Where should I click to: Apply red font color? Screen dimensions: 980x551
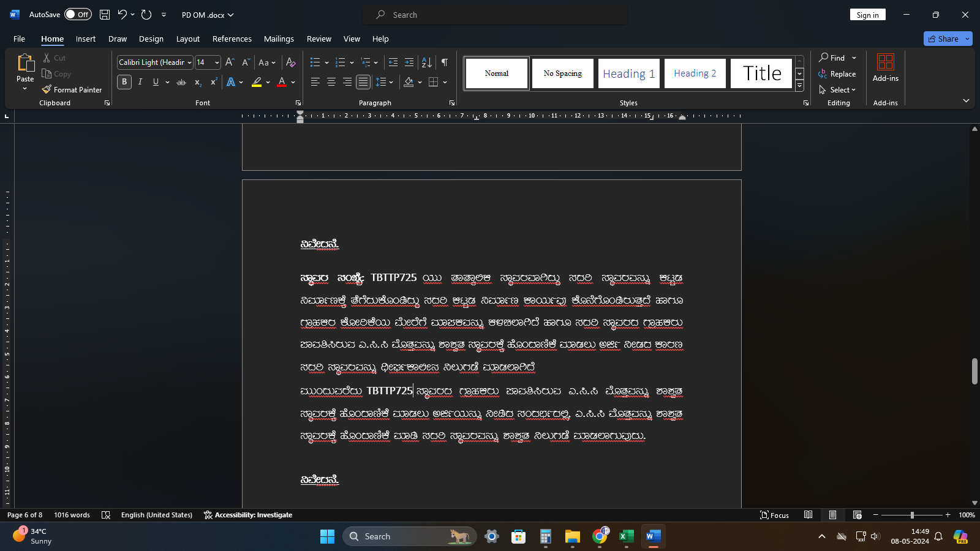click(x=282, y=82)
